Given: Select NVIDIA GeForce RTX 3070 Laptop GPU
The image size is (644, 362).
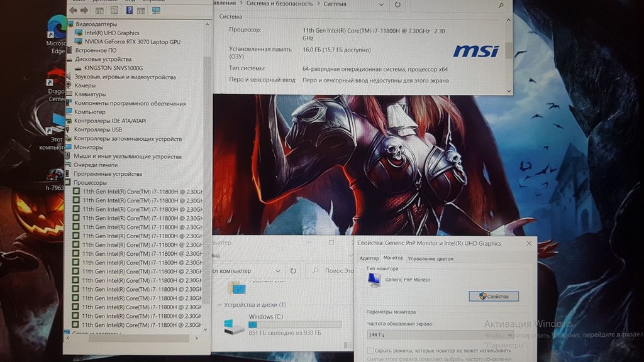Looking at the screenshot, I should (132, 41).
